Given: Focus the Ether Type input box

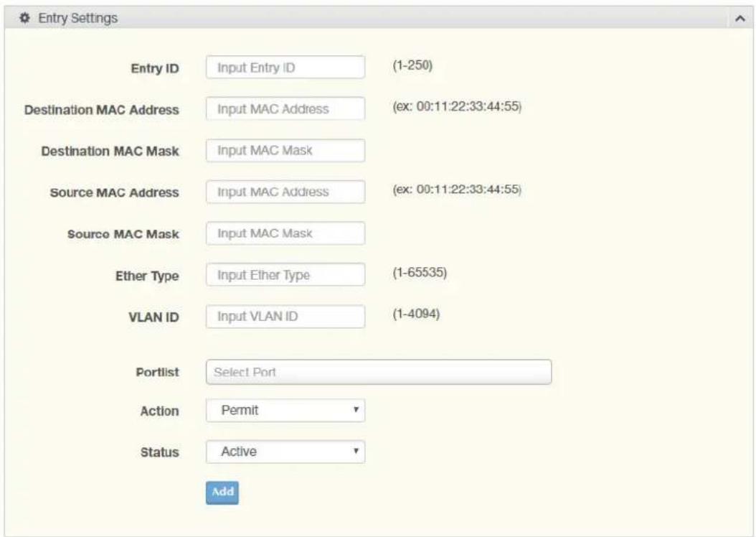Looking at the screenshot, I should click(285, 274).
